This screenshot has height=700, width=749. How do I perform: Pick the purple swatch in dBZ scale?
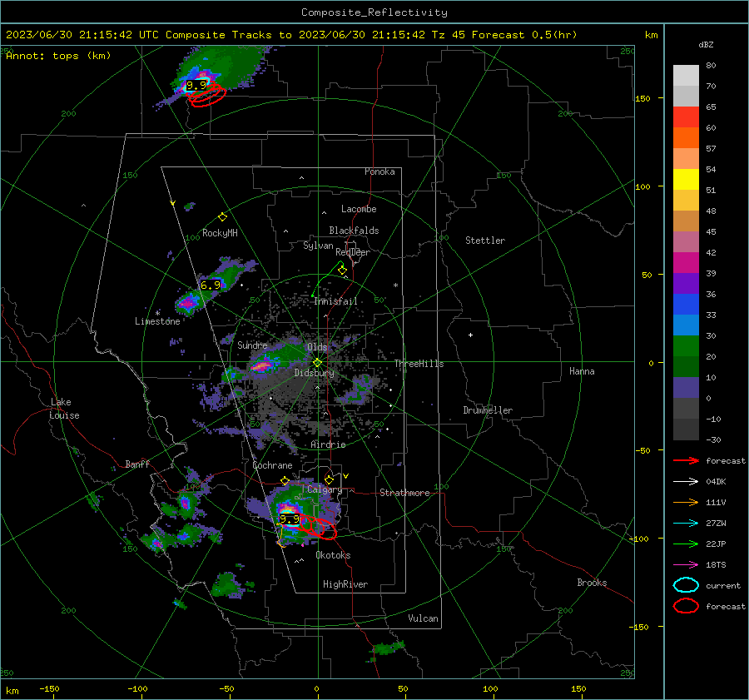686,283
